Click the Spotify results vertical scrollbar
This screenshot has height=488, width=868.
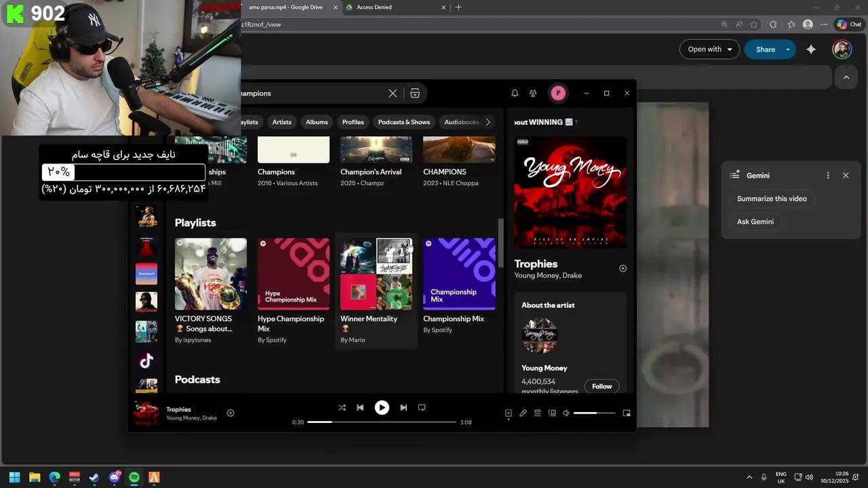click(x=501, y=243)
